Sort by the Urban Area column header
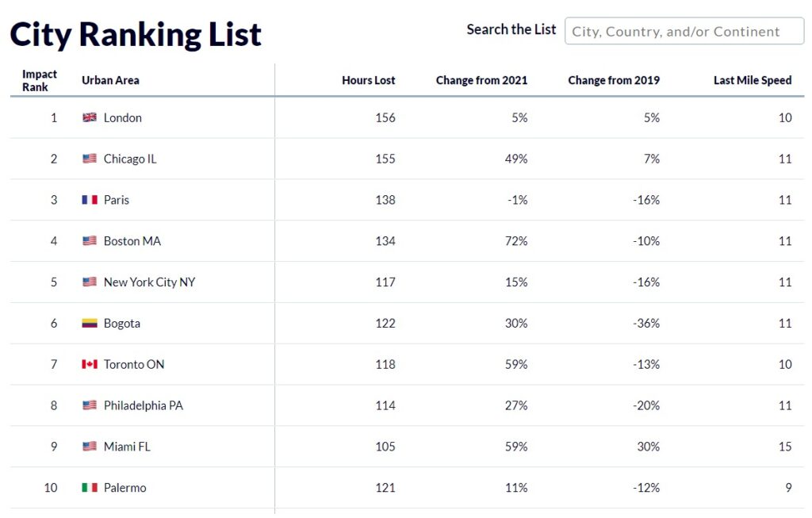 click(110, 80)
